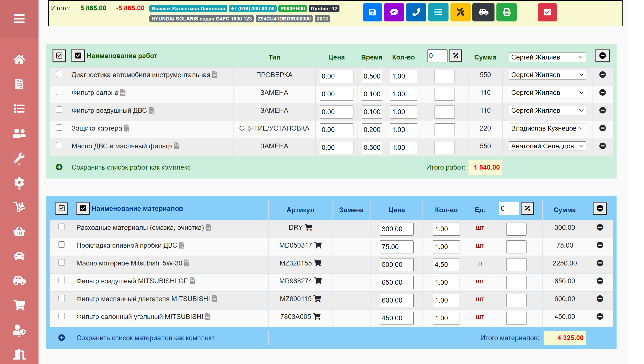The image size is (644, 364).
Task: Check the Фильтр масляный двигателя MITSUBISHI checkbox
Action: [61, 298]
